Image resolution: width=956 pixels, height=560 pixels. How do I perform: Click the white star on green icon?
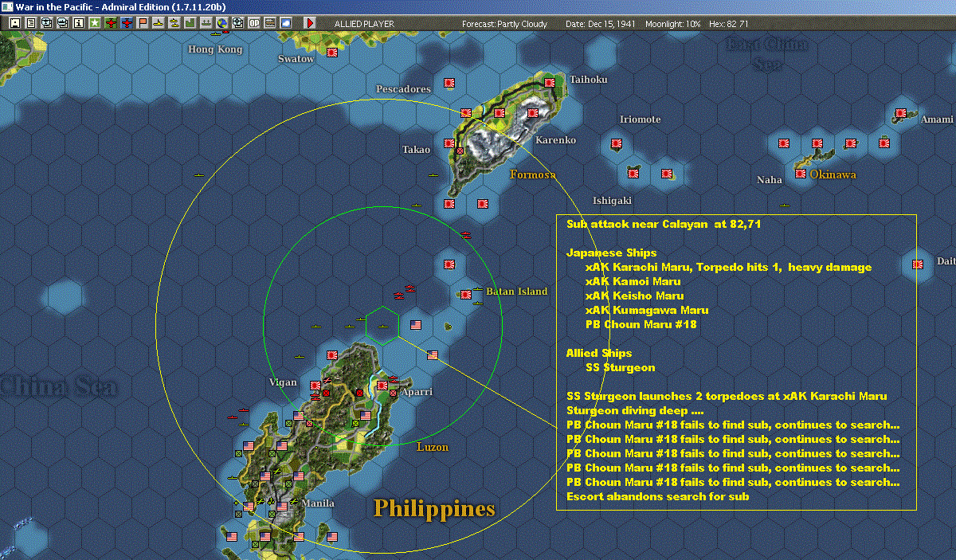coord(95,23)
